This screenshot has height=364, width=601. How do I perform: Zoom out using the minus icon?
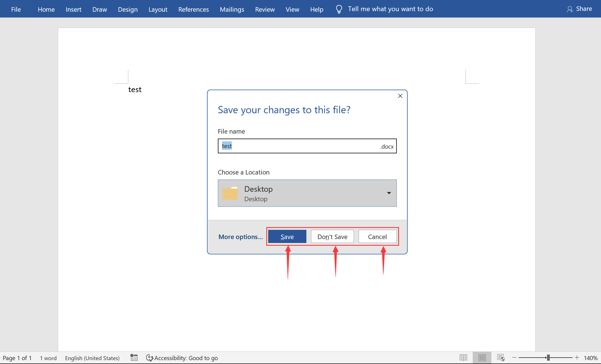point(513,358)
